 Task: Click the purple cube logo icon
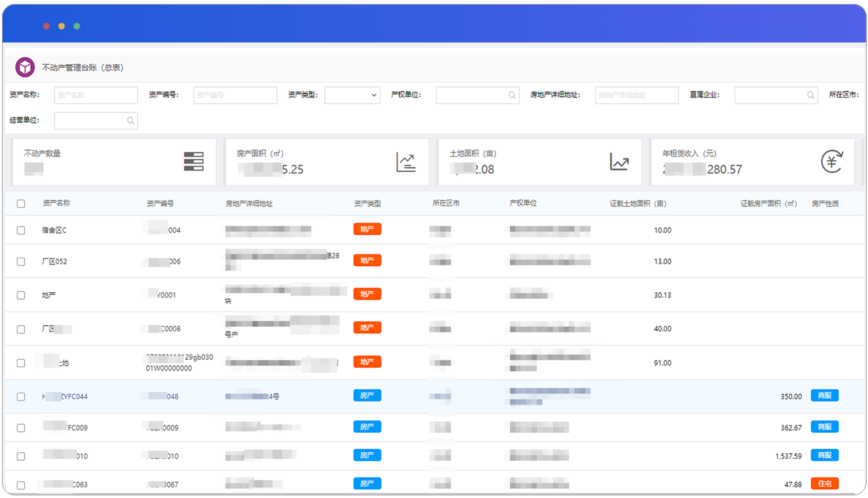(25, 67)
